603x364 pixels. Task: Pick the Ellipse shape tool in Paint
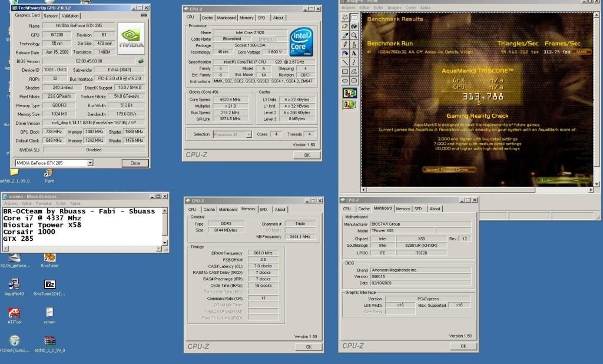345,81
